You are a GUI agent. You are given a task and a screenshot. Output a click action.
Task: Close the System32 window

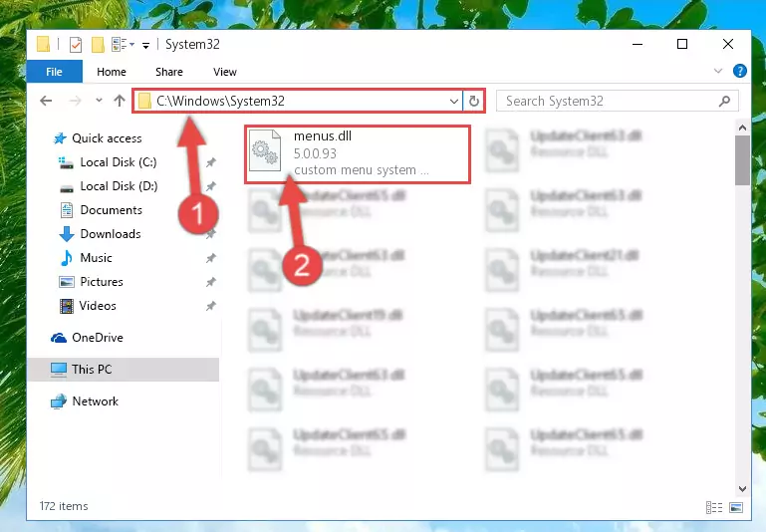pos(728,45)
